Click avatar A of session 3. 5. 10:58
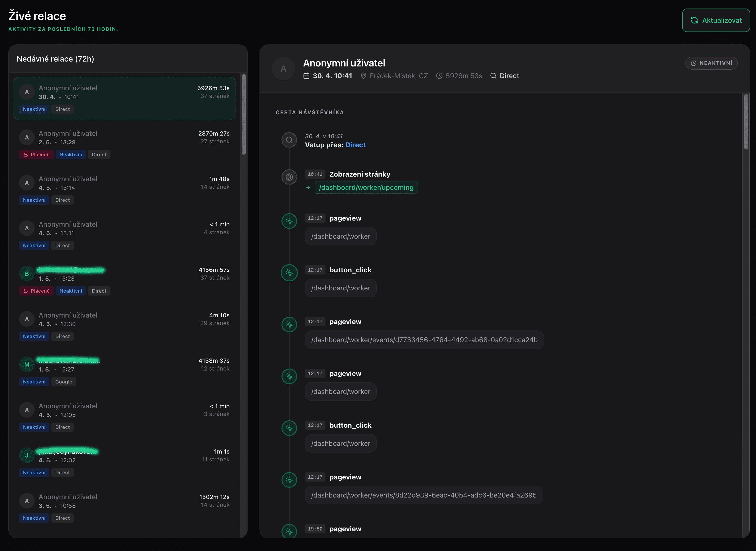The image size is (756, 551). 27,501
